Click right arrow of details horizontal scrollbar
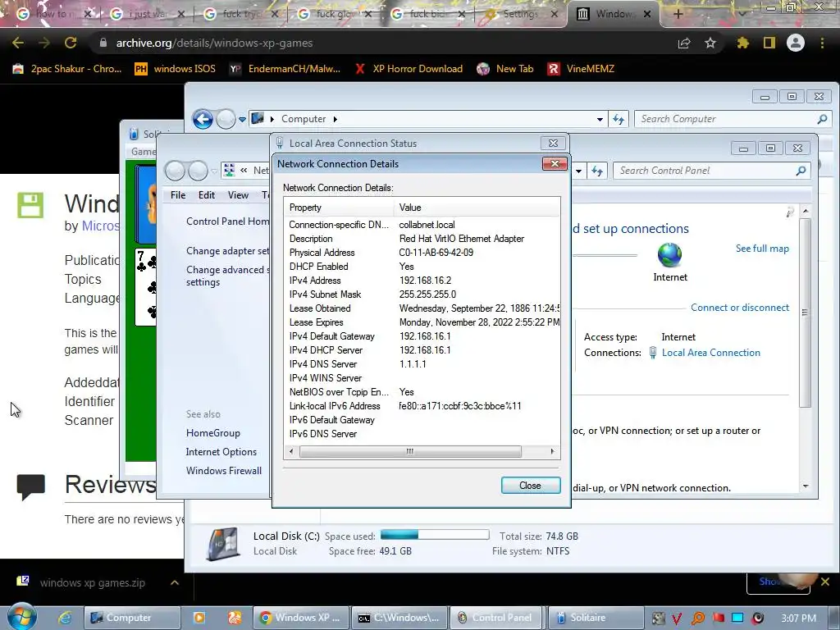The height and width of the screenshot is (630, 840). pos(552,452)
